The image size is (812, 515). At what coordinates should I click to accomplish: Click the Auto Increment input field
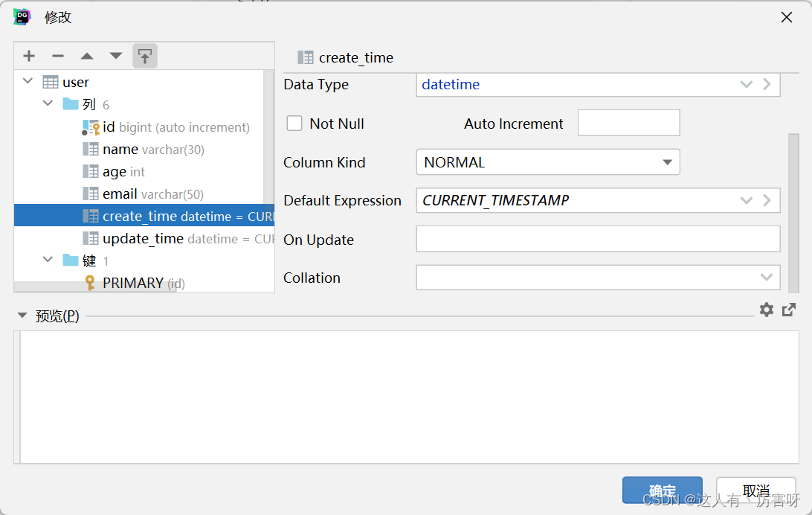coord(628,123)
